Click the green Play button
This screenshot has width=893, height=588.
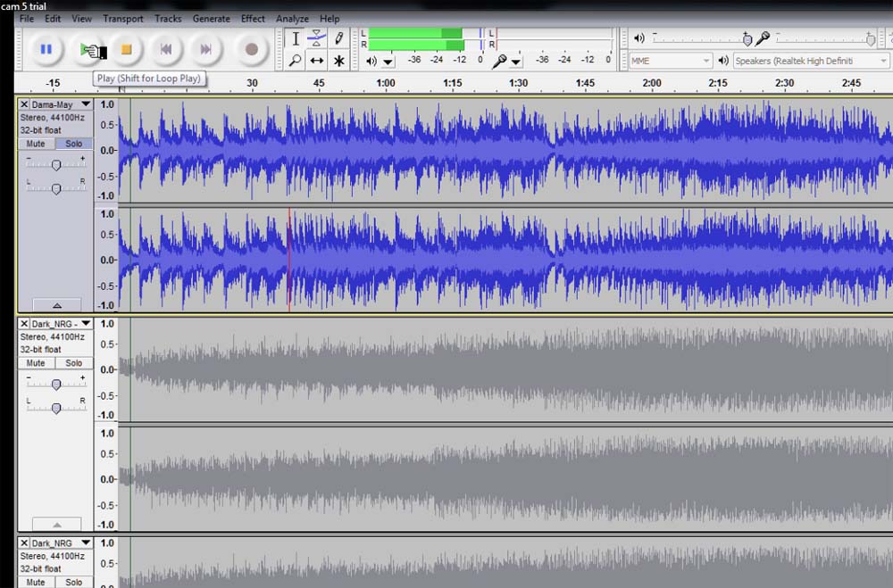coord(87,50)
